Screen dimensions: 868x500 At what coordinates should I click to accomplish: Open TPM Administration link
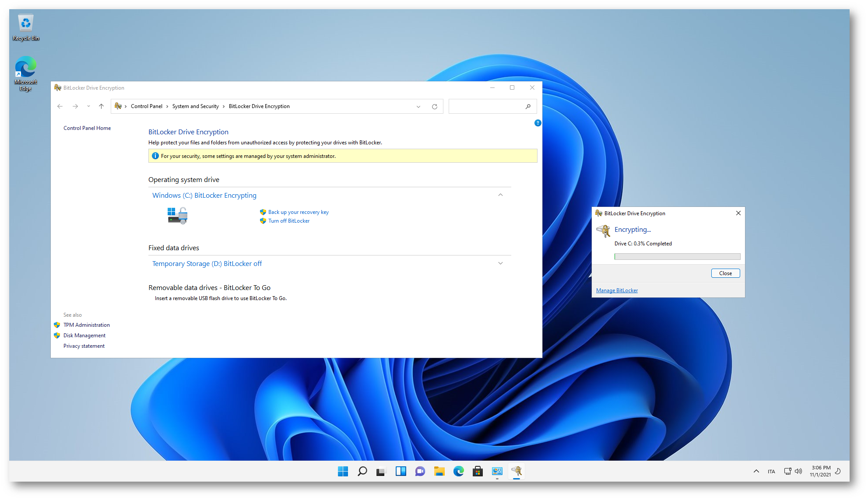(87, 325)
